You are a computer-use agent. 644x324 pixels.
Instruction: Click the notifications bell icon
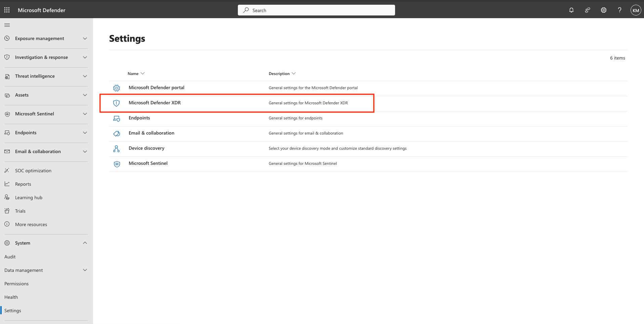pos(571,10)
